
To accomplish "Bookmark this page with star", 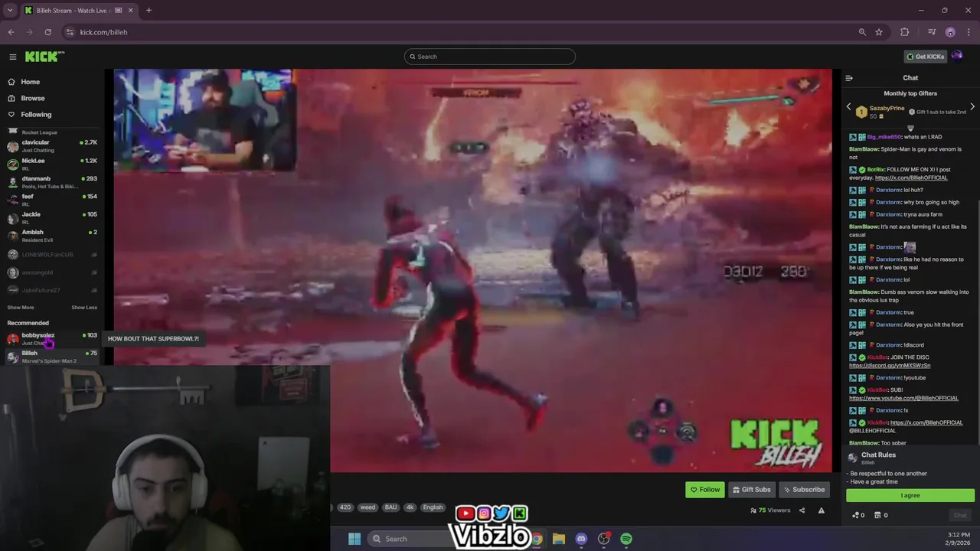I will (879, 32).
